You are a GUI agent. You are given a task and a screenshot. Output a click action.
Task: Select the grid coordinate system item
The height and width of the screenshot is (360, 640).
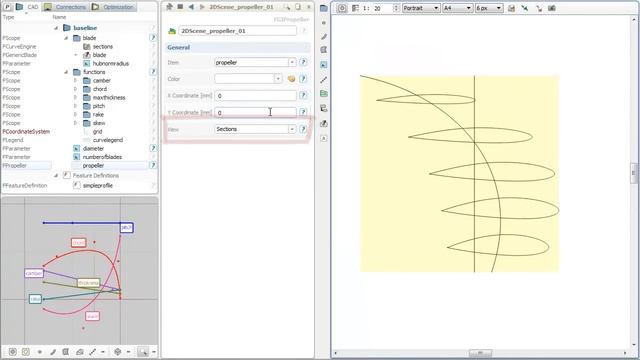point(97,131)
